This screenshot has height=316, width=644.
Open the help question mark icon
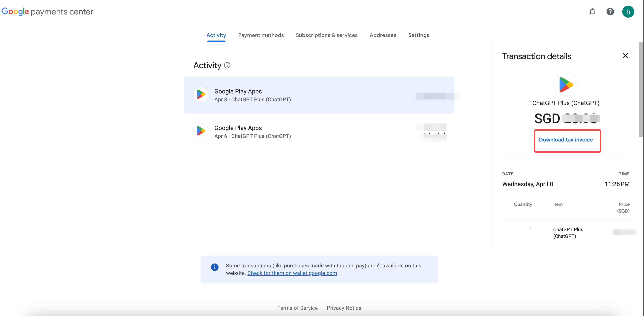(x=610, y=12)
